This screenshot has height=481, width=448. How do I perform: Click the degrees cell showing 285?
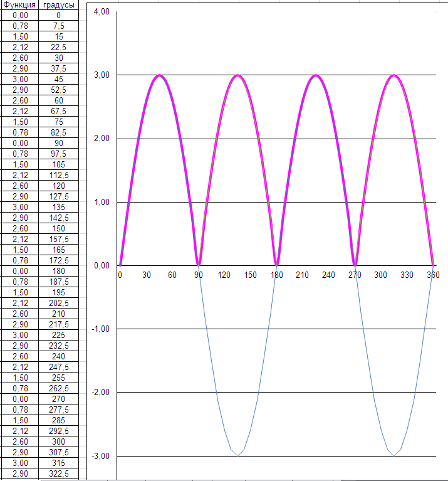(x=58, y=421)
